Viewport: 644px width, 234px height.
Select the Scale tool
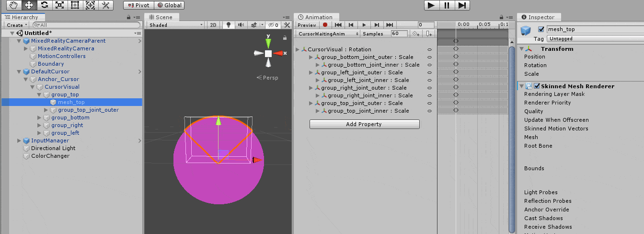pos(59,5)
